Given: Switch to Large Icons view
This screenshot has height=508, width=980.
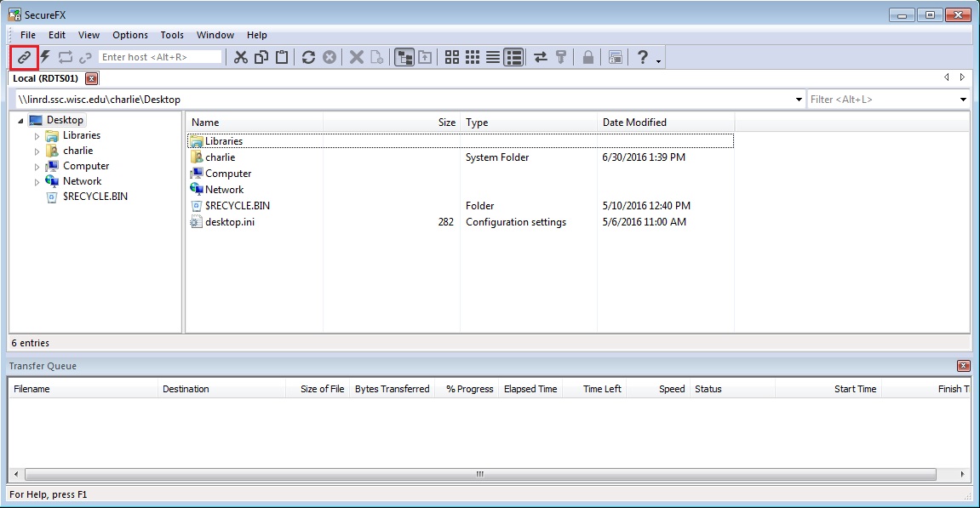Looking at the screenshot, I should tap(452, 58).
